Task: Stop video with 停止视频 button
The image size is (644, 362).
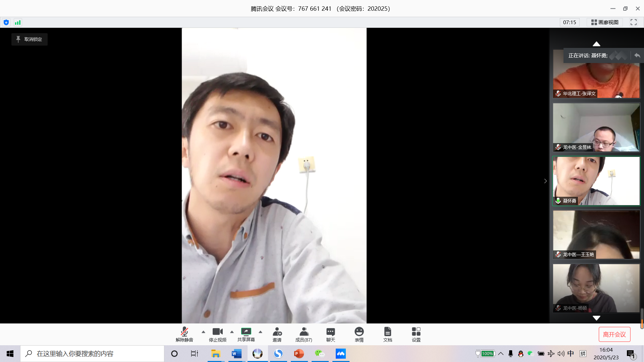Action: [x=217, y=334]
